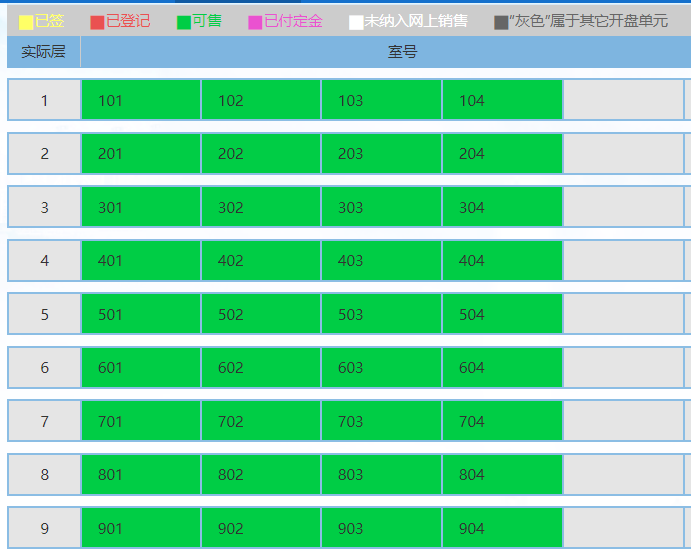
Task: Click floor number 2 cell
Action: coord(45,153)
